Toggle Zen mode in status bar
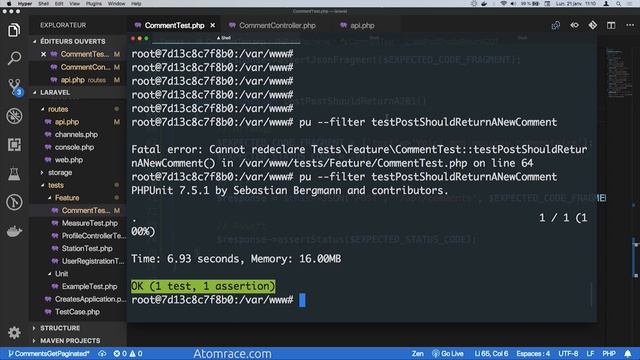Viewport: 640px width, 360px height. point(417,353)
